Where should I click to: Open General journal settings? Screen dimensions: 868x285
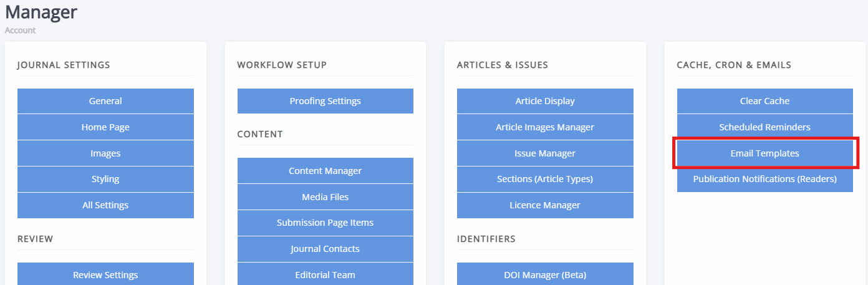click(x=105, y=101)
